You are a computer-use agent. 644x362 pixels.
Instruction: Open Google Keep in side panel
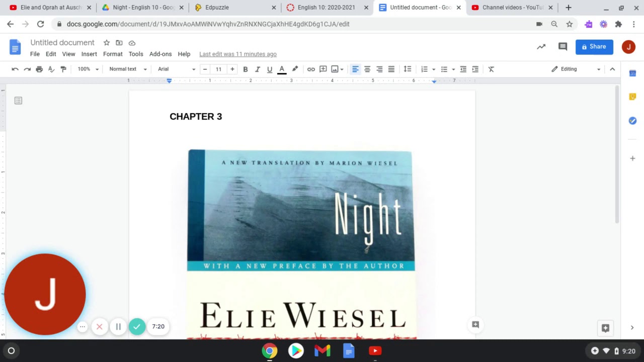(x=632, y=97)
